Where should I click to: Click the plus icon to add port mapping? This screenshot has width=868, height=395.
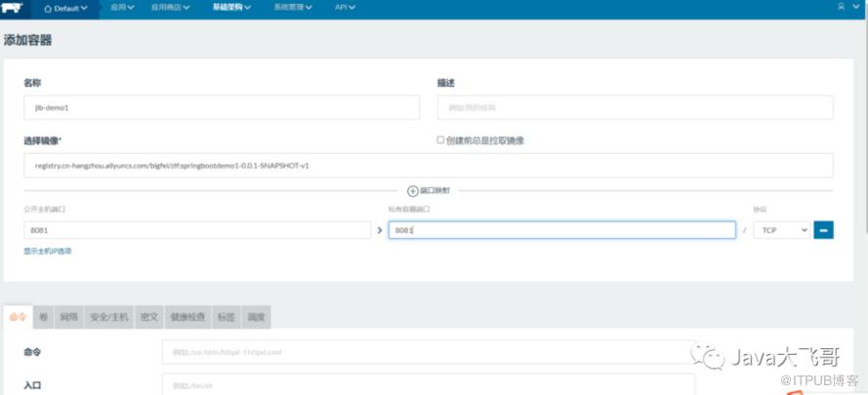coord(412,191)
